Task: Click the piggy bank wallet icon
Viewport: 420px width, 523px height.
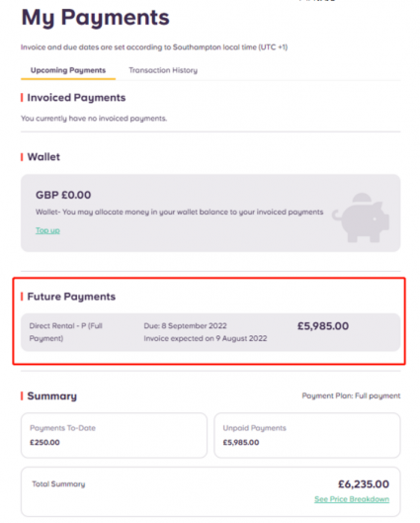Action: pos(362,218)
